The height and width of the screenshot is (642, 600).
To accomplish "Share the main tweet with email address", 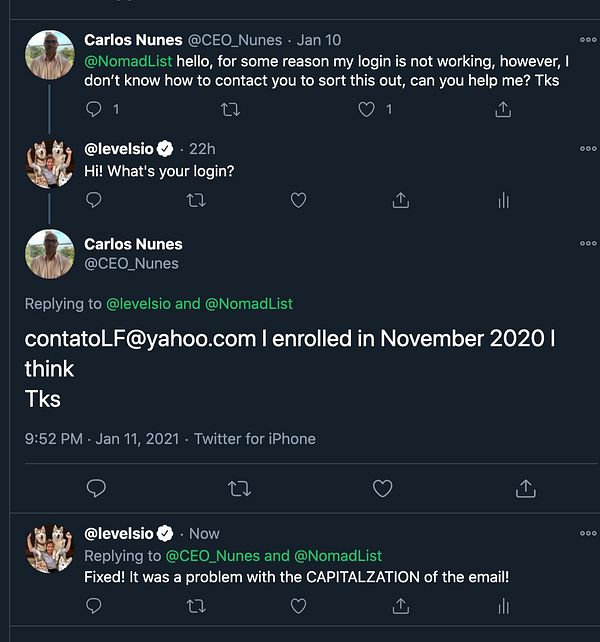I will click(x=525, y=488).
